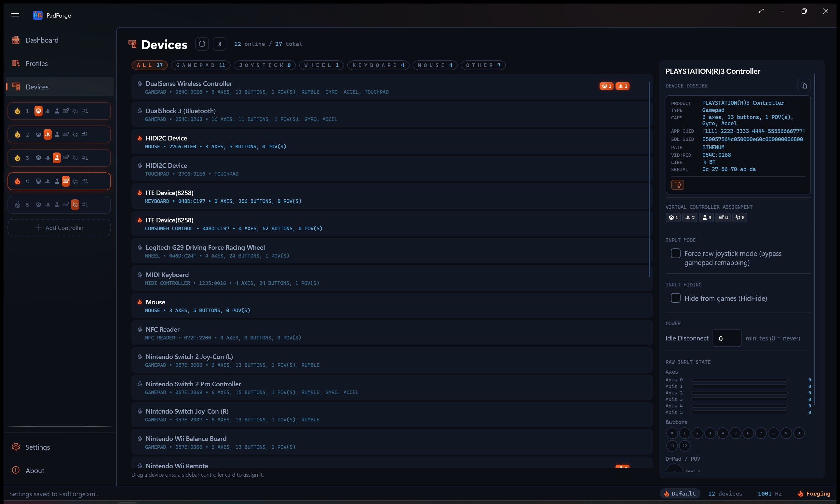This screenshot has height=504, width=840.
Task: Refresh the devices list
Action: coord(202,44)
